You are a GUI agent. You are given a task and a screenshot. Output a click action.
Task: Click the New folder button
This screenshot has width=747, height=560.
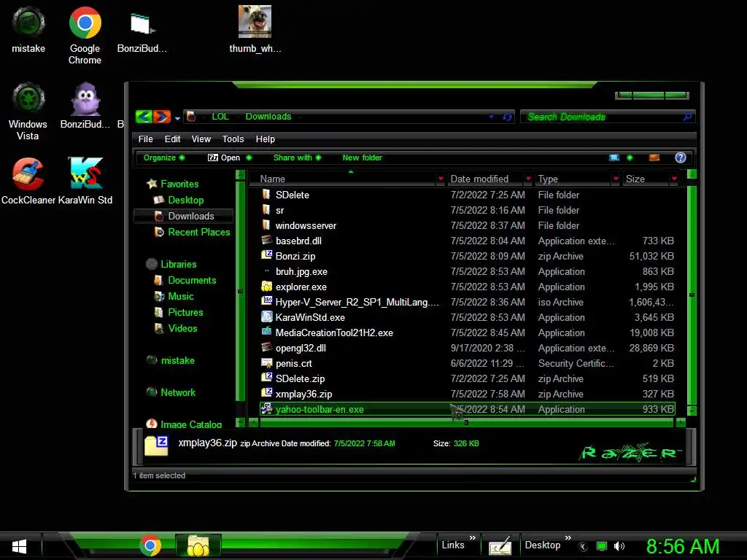(362, 157)
